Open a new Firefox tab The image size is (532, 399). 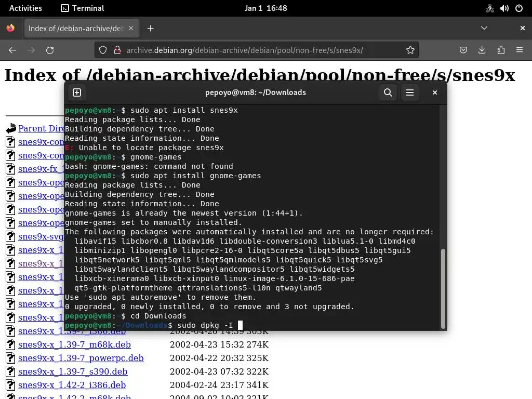150,29
